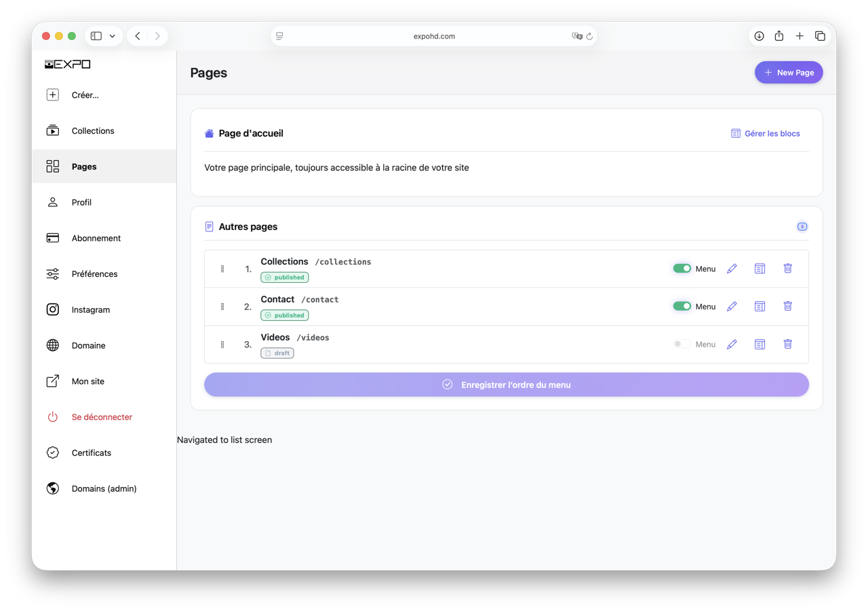Open Instagram in the sidebar
This screenshot has height=612, width=868.
[90, 309]
